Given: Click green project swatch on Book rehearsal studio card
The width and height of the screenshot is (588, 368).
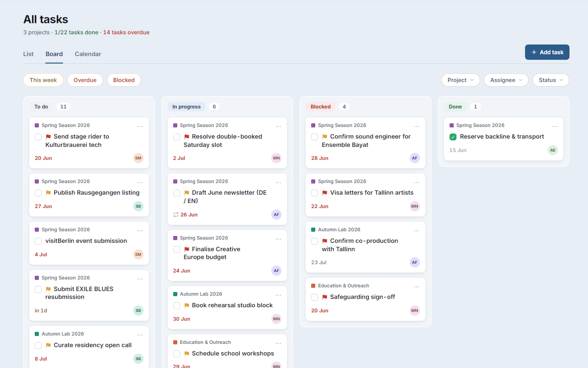Looking at the screenshot, I should point(175,294).
